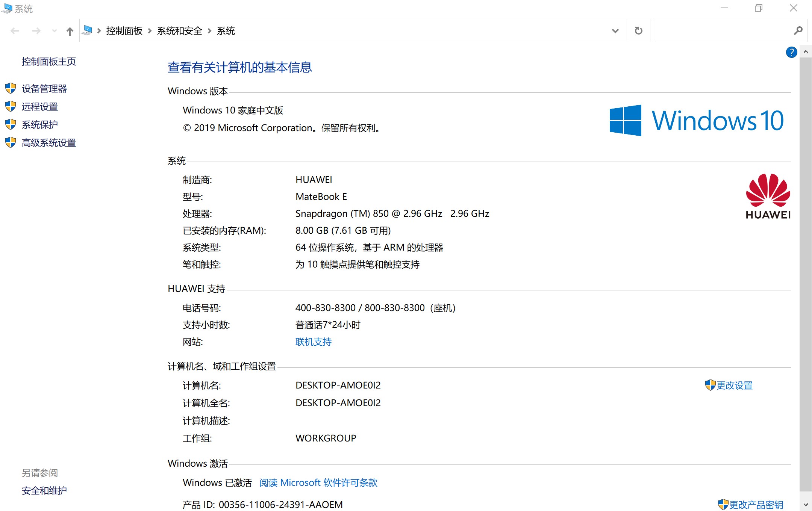Image resolution: width=812 pixels, height=511 pixels.
Task: Click shield icon beside 更改设置
Action: pyautogui.click(x=710, y=385)
